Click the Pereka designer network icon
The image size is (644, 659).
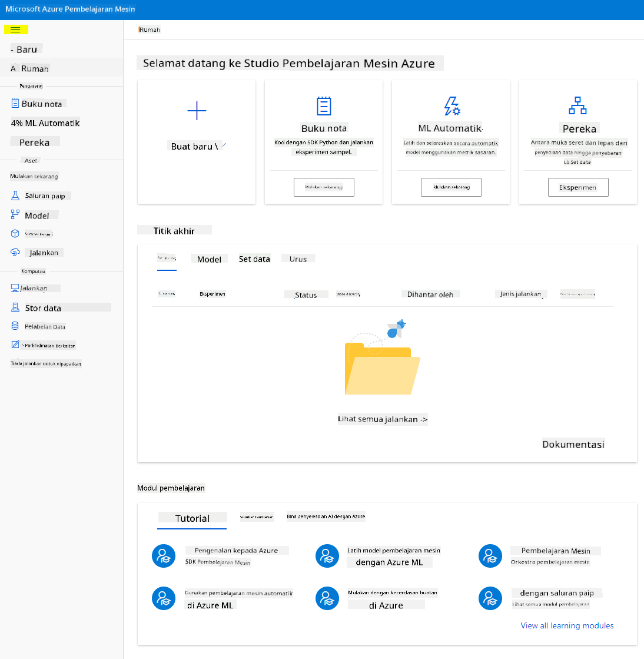(x=577, y=105)
